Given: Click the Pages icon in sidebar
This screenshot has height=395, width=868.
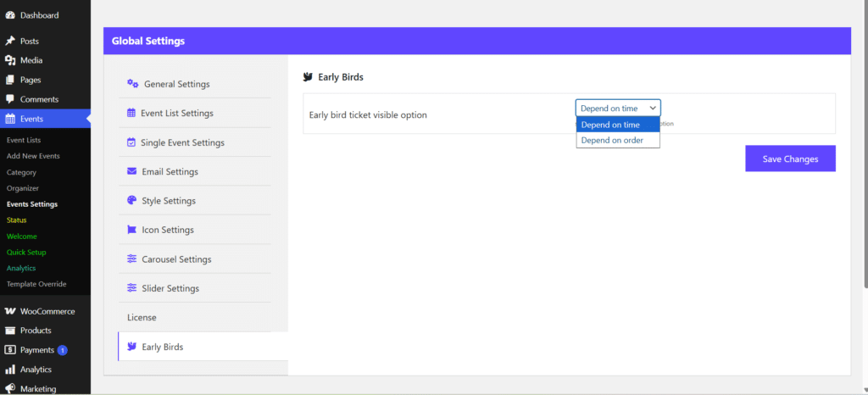Looking at the screenshot, I should click(10, 80).
